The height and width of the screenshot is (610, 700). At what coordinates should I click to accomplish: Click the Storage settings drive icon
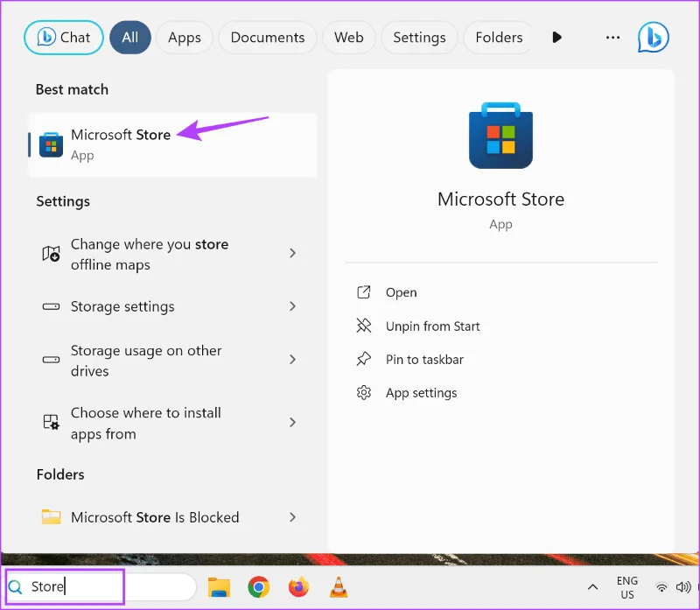click(51, 307)
